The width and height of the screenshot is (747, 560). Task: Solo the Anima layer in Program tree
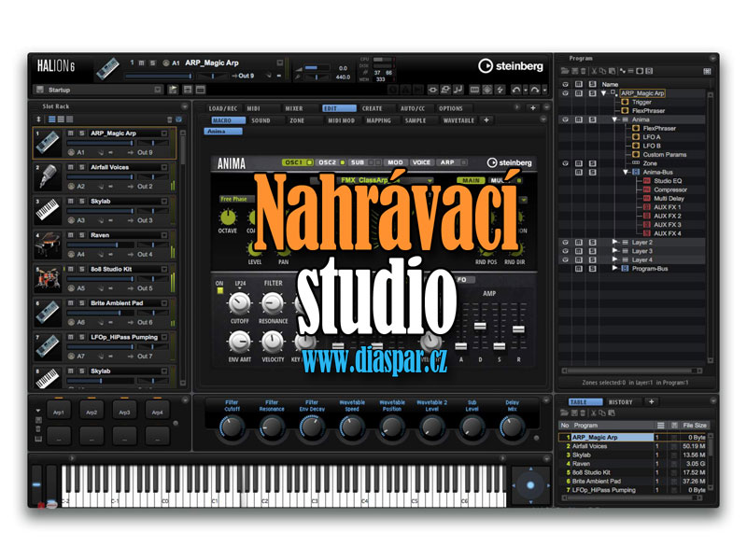(591, 119)
